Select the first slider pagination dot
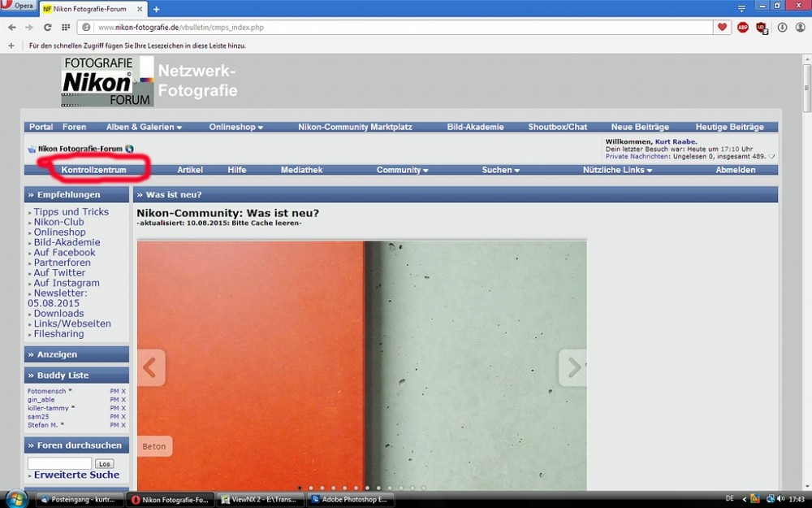Image resolution: width=812 pixels, height=508 pixels. [x=300, y=488]
